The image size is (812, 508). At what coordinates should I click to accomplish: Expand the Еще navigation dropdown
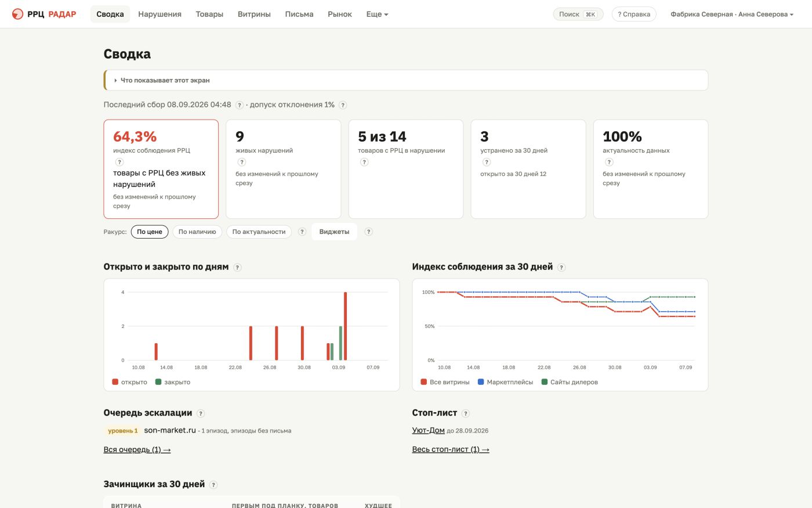click(377, 14)
